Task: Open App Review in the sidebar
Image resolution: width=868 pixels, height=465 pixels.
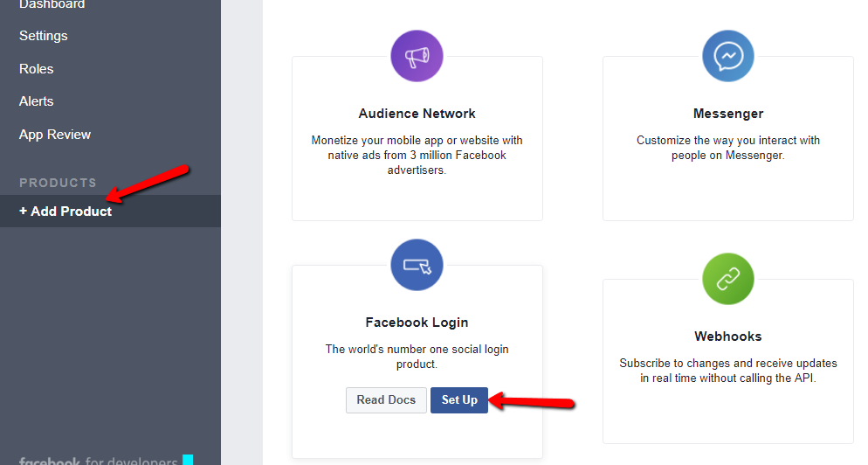Action: tap(55, 135)
